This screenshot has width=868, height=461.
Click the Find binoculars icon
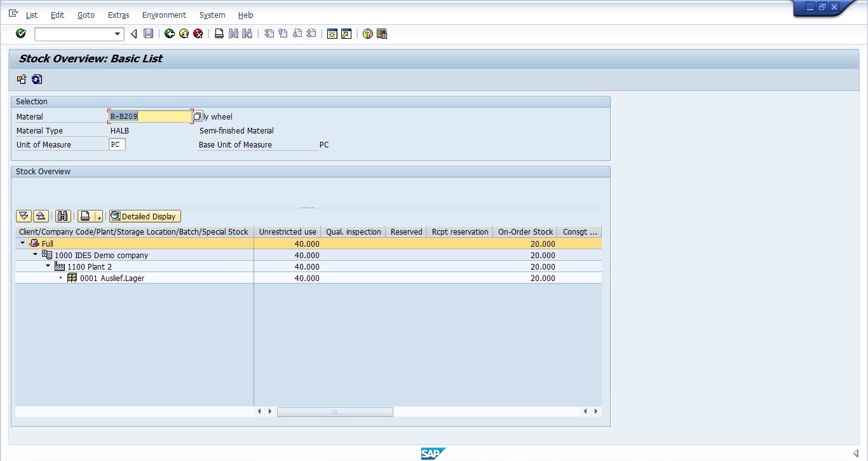click(233, 33)
